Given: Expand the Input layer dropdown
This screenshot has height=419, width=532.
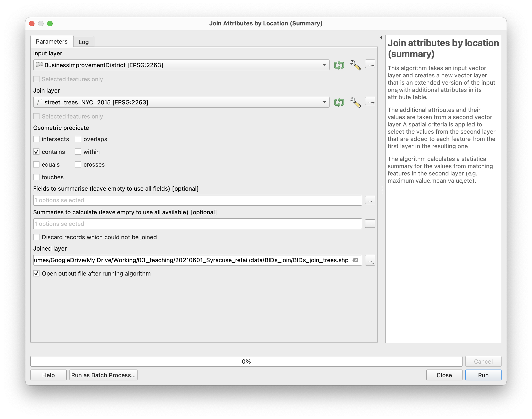Looking at the screenshot, I should pyautogui.click(x=324, y=65).
